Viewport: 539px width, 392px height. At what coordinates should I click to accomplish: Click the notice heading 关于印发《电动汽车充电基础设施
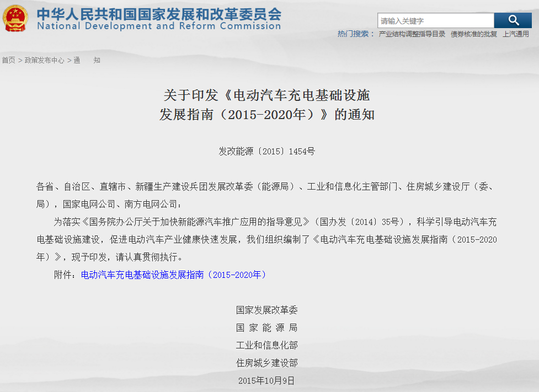267,95
